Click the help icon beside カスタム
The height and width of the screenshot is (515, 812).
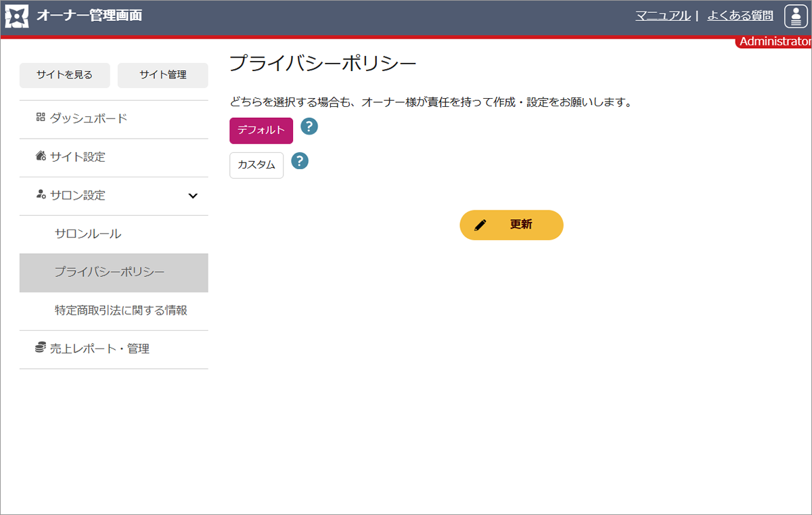tap(300, 161)
